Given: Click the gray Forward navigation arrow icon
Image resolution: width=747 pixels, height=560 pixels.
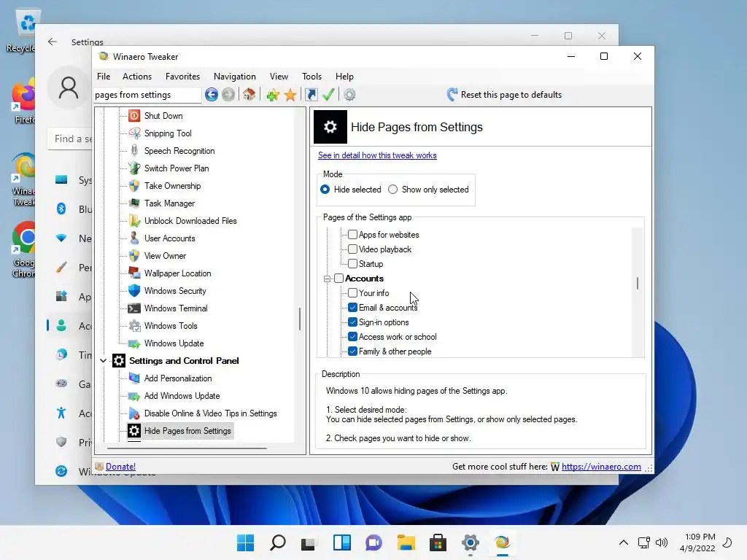Looking at the screenshot, I should (x=228, y=95).
